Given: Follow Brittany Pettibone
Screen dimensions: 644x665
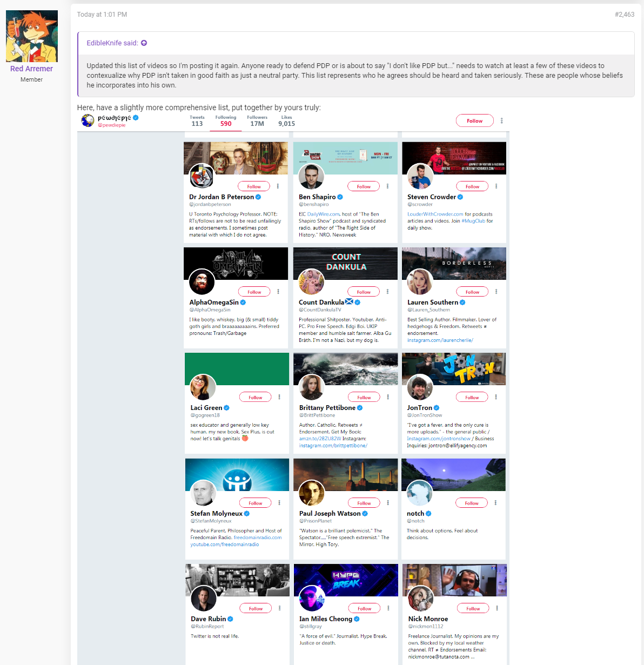Looking at the screenshot, I should (364, 397).
